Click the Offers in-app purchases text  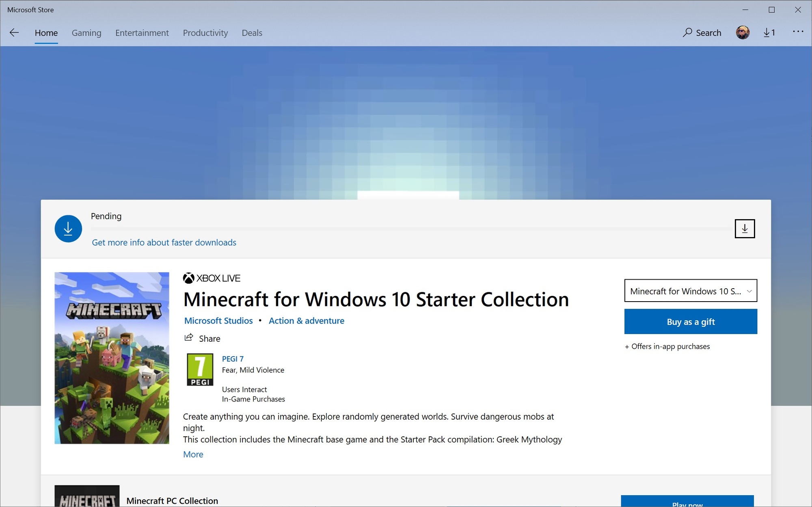667,346
